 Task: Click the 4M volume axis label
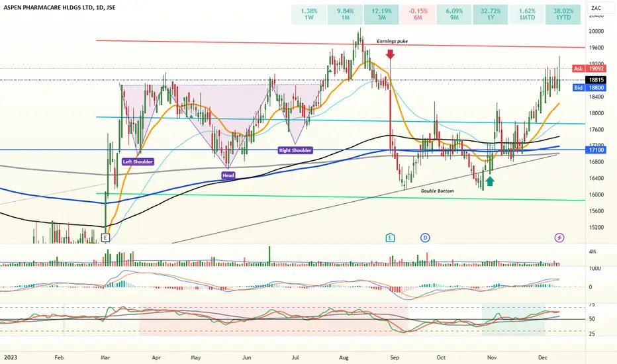tap(593, 251)
